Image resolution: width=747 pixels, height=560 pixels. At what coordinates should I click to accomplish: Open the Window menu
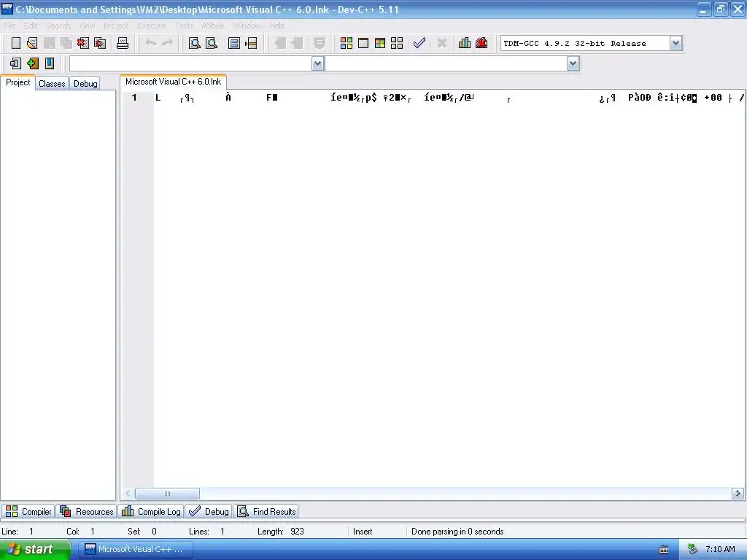point(247,26)
